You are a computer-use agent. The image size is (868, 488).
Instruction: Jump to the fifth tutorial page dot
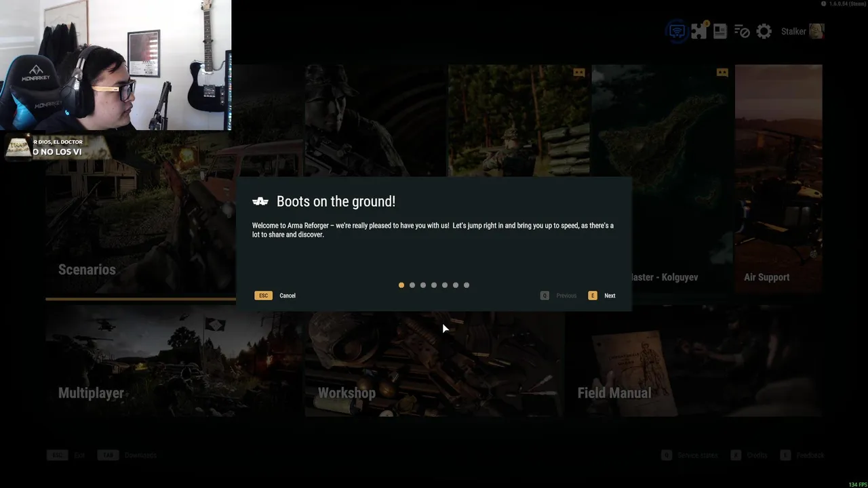click(x=445, y=285)
